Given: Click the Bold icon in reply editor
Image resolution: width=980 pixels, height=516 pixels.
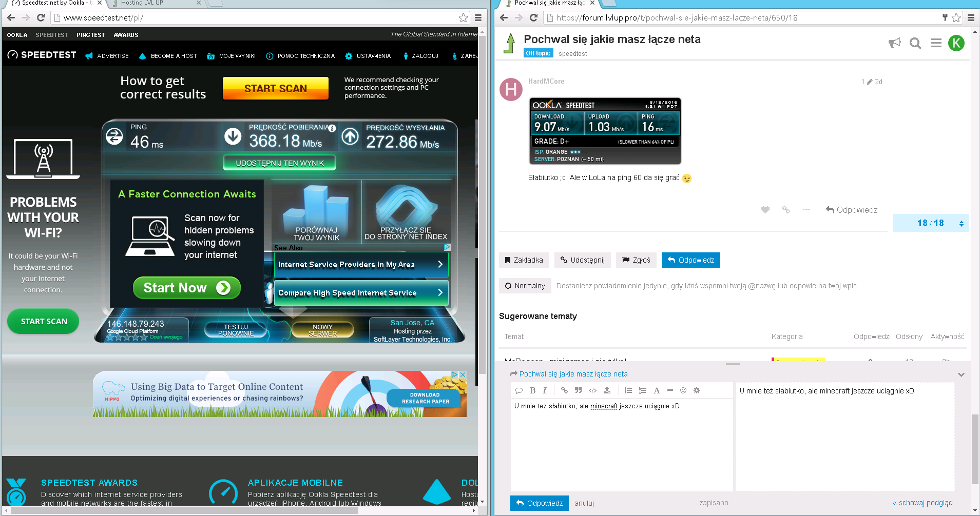Looking at the screenshot, I should (x=532, y=390).
